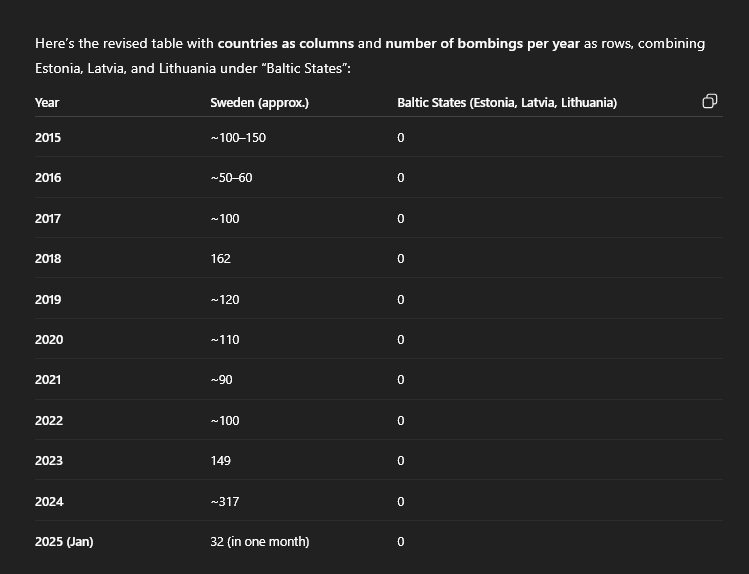Click the 2022 row label
The height and width of the screenshot is (574, 749).
coord(49,421)
